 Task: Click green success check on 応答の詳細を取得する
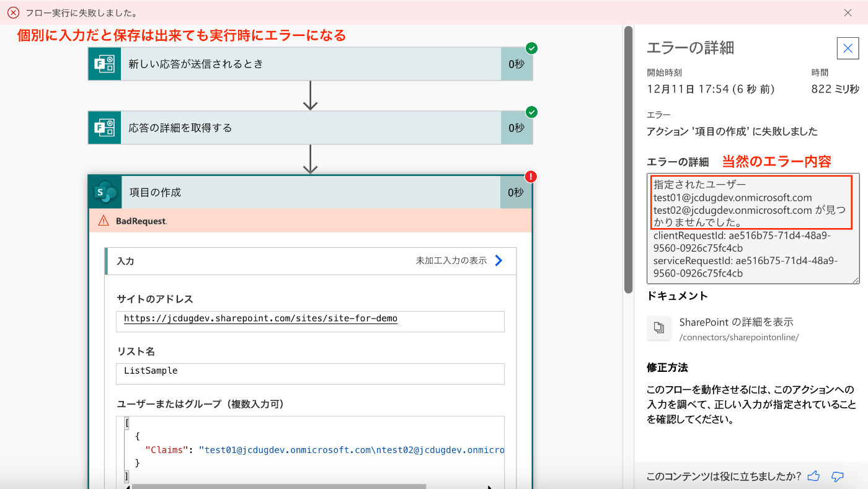point(531,112)
